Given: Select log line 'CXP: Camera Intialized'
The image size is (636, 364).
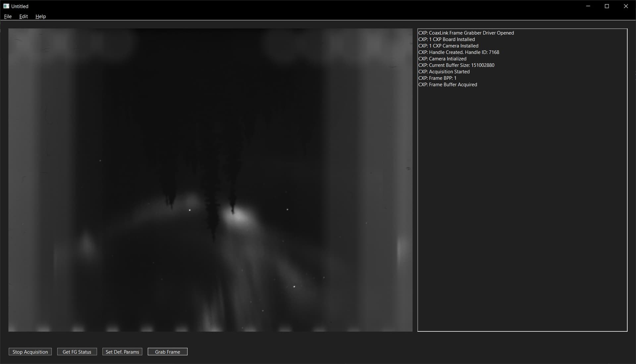Looking at the screenshot, I should tap(442, 59).
